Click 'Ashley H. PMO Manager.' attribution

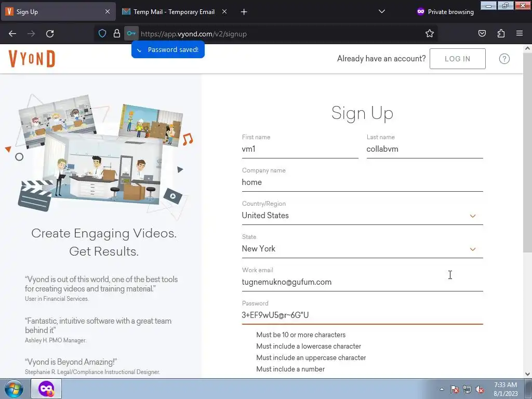[56, 340]
